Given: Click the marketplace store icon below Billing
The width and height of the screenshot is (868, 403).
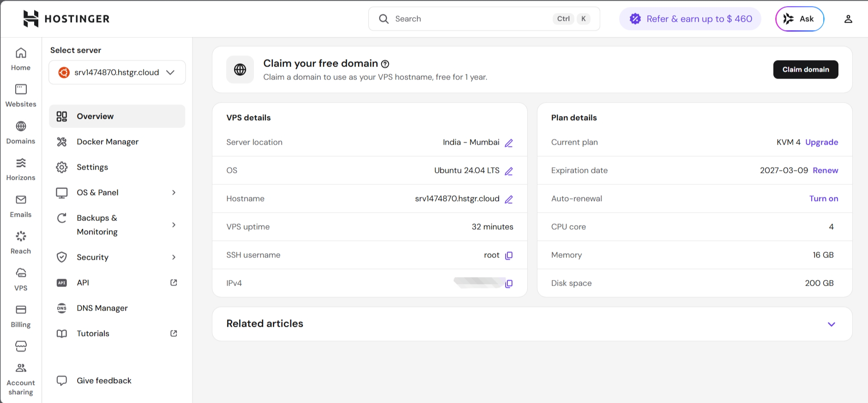Looking at the screenshot, I should coord(21,346).
